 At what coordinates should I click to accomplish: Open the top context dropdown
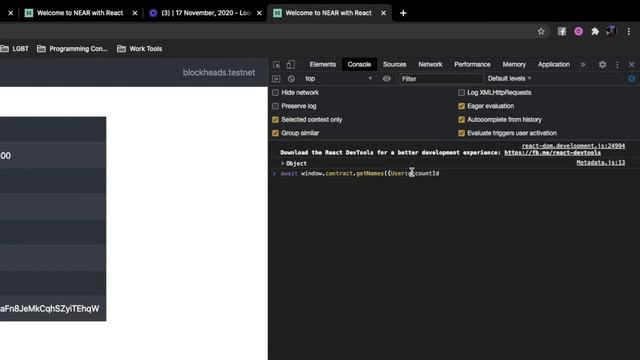pos(338,78)
